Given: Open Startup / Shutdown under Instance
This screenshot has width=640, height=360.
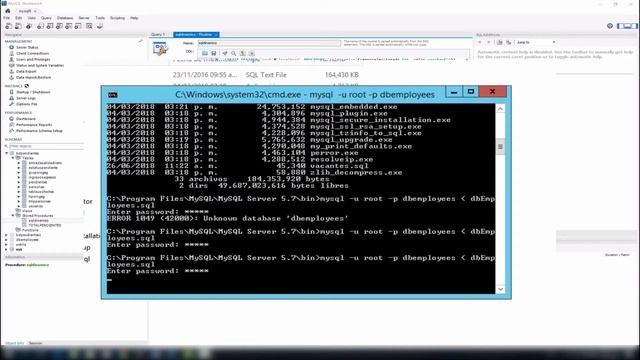Looking at the screenshot, I should pyautogui.click(x=33, y=92).
